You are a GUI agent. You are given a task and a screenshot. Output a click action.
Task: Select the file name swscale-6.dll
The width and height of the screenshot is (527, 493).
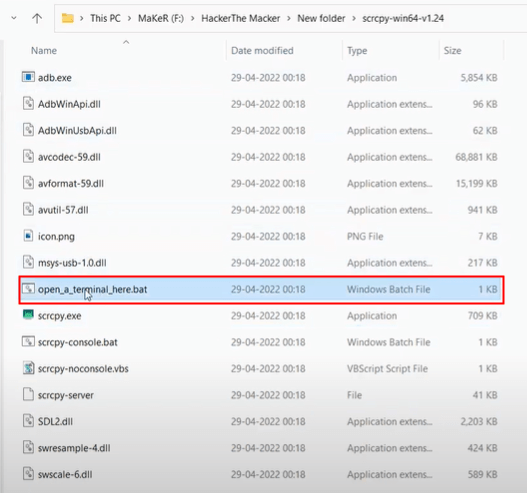(65, 475)
